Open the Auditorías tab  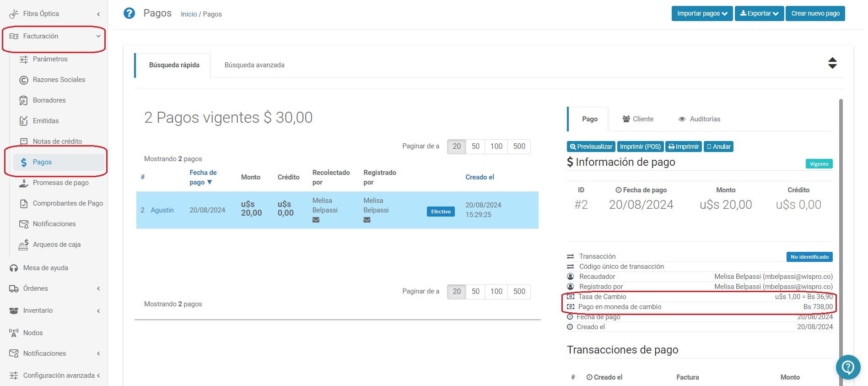tap(699, 119)
